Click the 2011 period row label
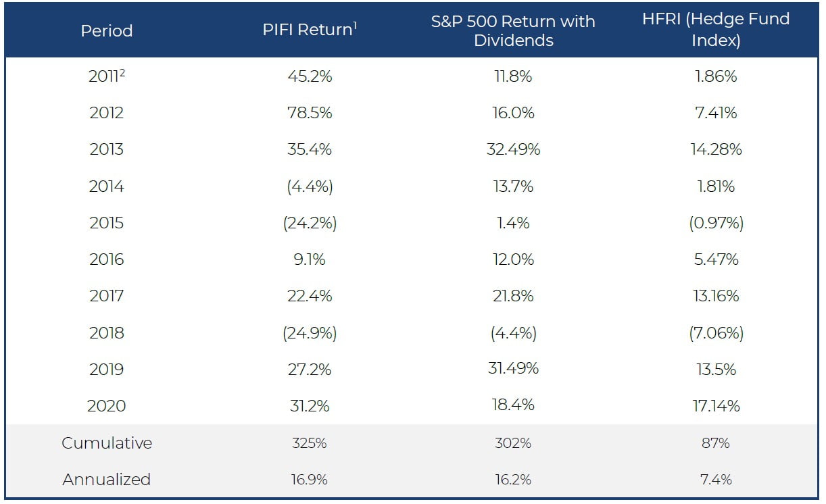 coord(107,76)
